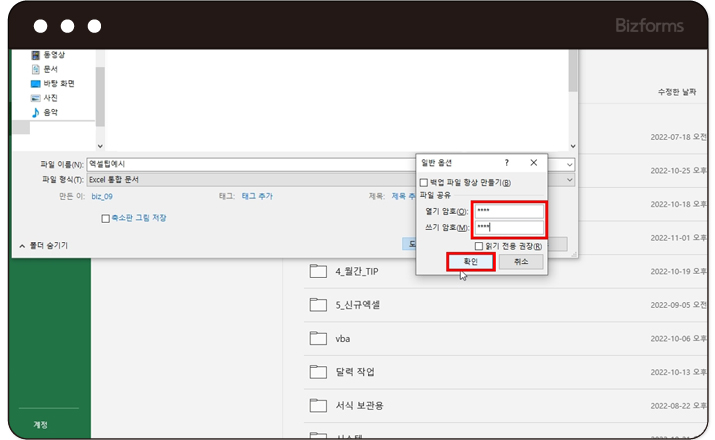Image resolution: width=715 pixels, height=440 pixels.
Task: Open 계정 in Excel sidebar
Action: [x=41, y=425]
